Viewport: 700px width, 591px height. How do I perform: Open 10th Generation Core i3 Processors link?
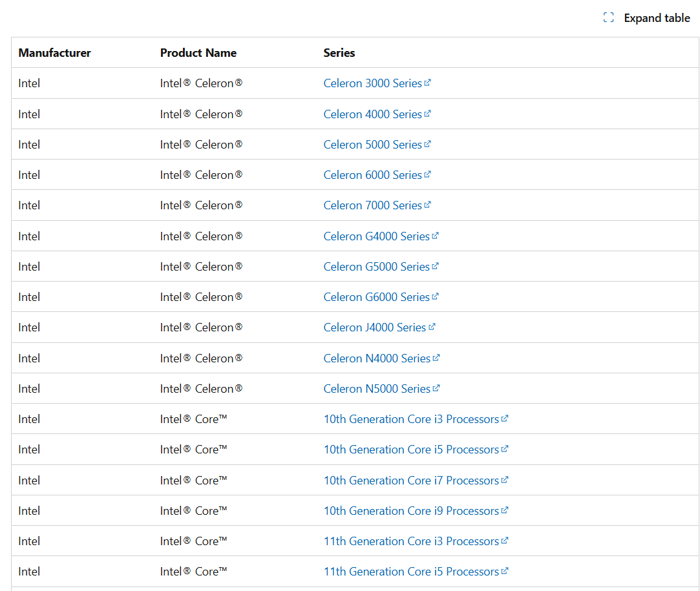(x=411, y=419)
